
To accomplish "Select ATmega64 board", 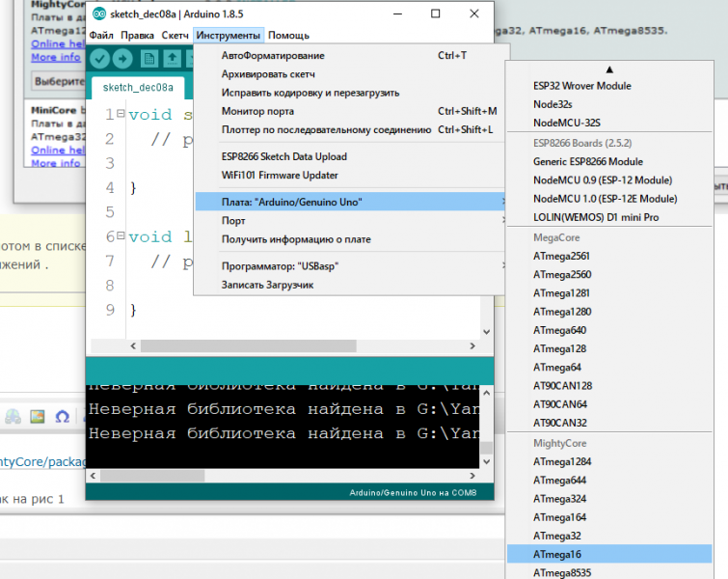I will click(609, 368).
